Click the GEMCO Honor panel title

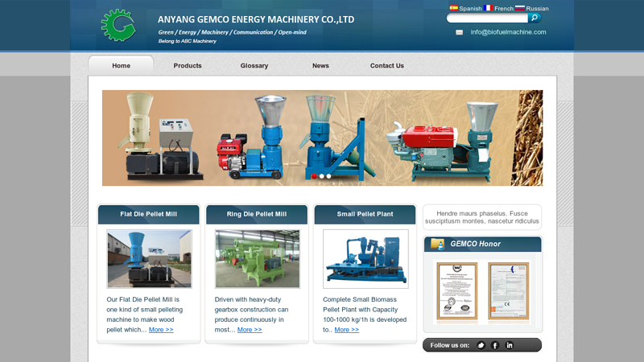point(475,244)
